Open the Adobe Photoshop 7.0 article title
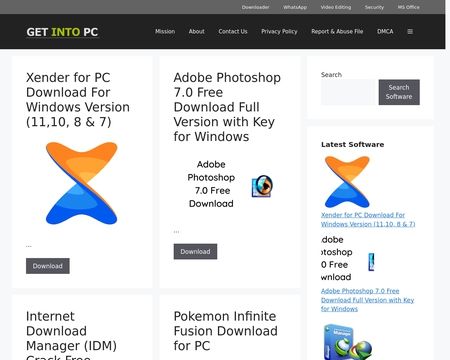The height and width of the screenshot is (360, 450). coord(227,107)
